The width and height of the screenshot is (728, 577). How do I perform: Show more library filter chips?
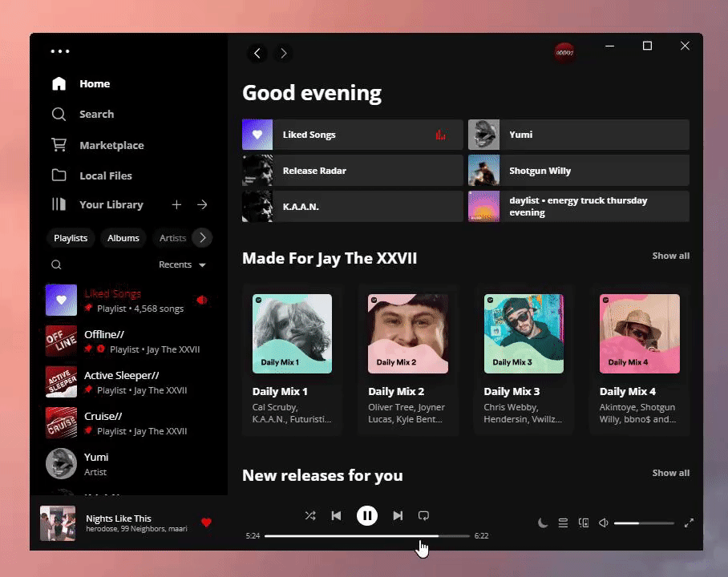point(202,238)
